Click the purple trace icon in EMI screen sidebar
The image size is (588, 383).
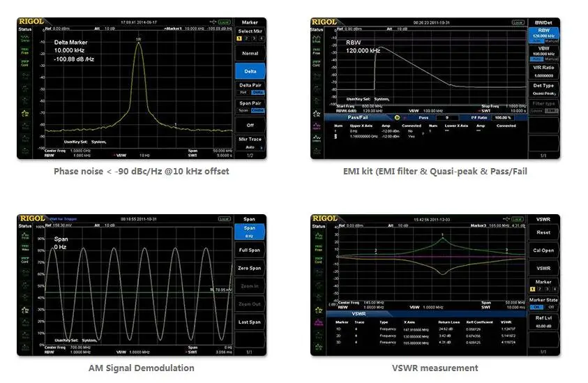point(317,126)
